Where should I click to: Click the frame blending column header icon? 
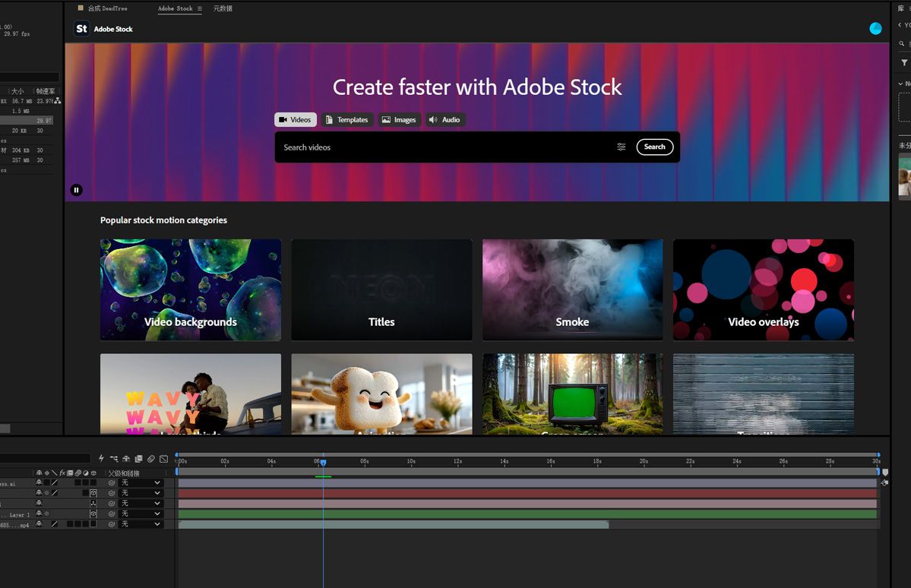click(70, 473)
